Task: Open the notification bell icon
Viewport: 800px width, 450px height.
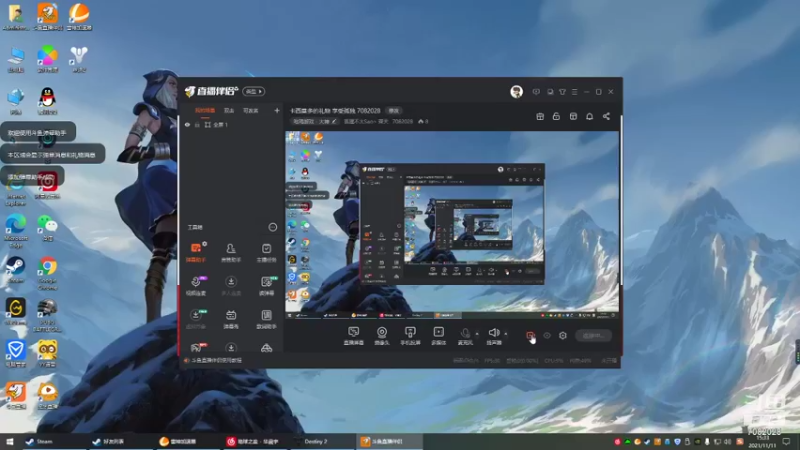Action: pyautogui.click(x=589, y=116)
